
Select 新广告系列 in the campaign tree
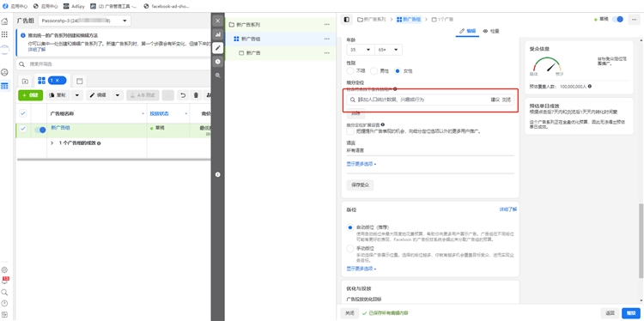[248, 25]
